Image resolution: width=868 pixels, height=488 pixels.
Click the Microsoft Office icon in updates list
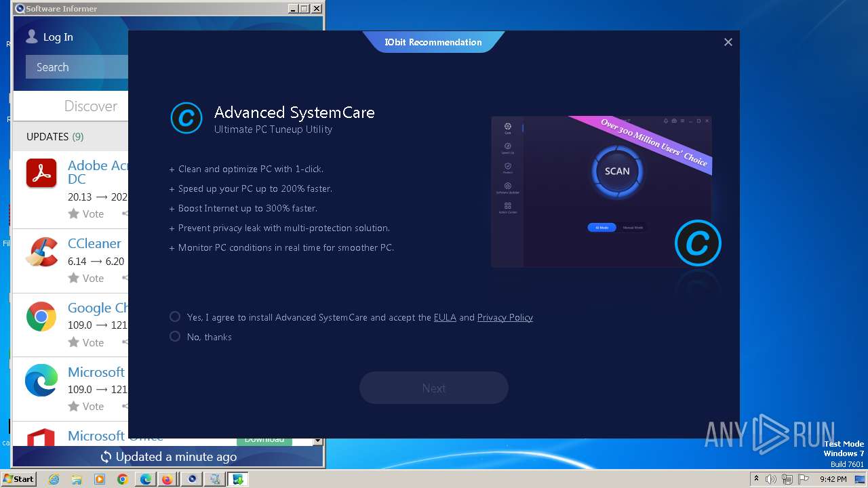pos(41,436)
